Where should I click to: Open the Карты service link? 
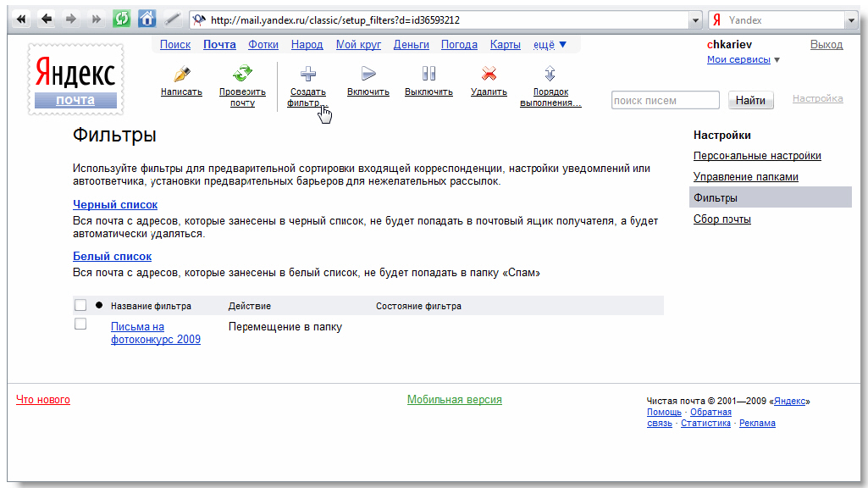[505, 45]
